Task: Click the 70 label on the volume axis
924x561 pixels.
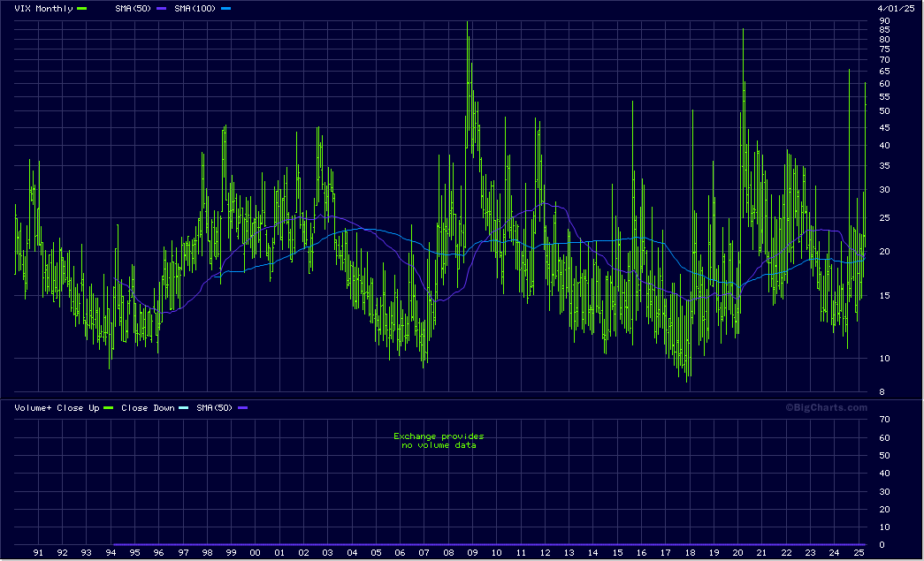Action: [x=884, y=419]
